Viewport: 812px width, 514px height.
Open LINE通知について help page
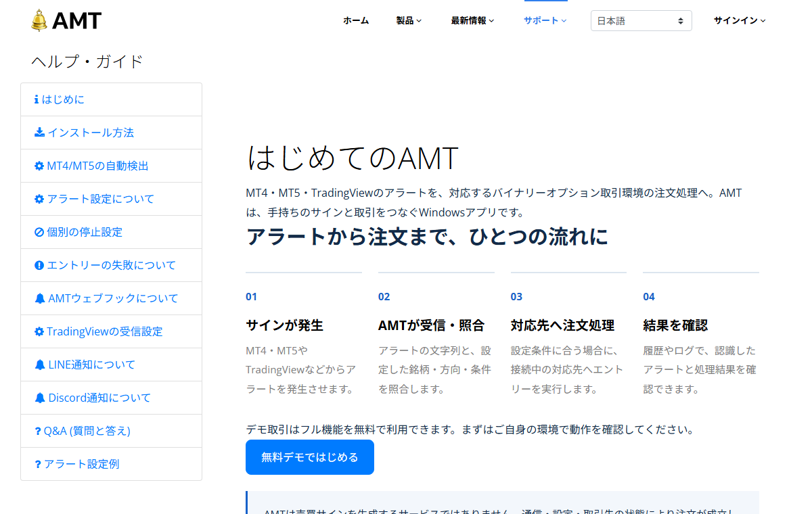(x=112, y=365)
